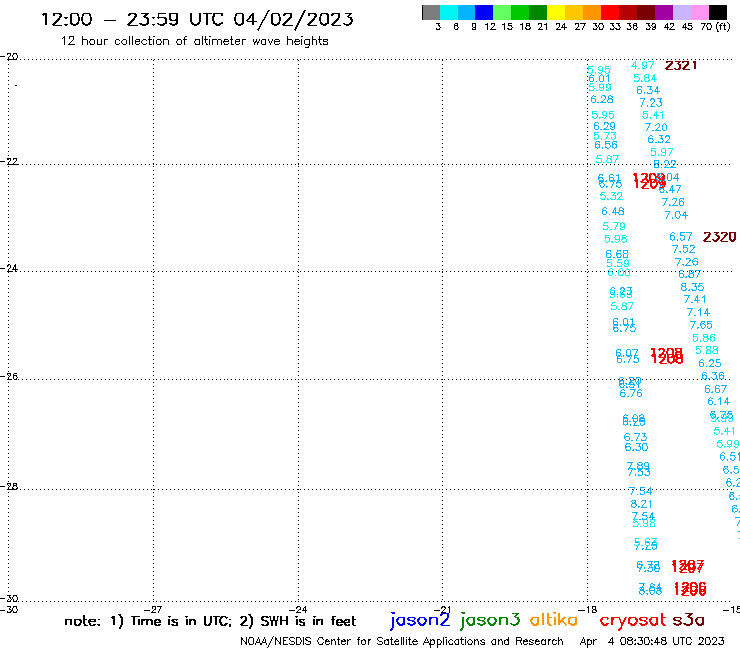This screenshot has width=740, height=650.
Task: Click the time label 2320
Action: [x=719, y=237]
